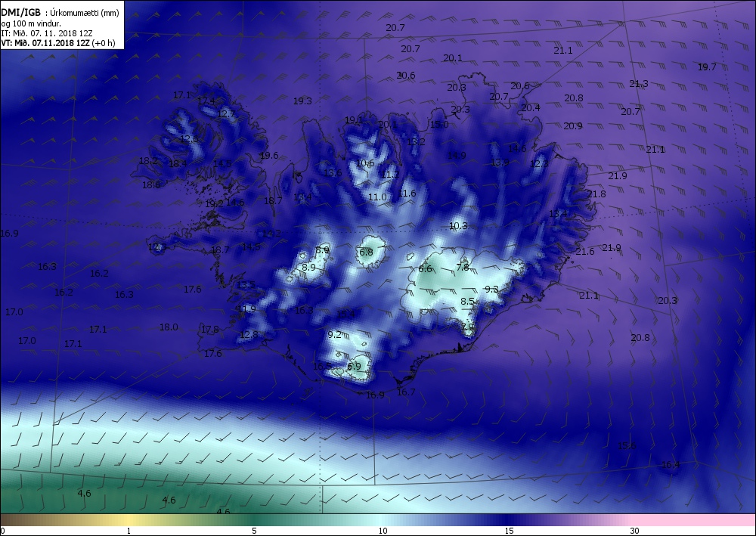Click the 19.2 value on the map
Image resolution: width=756 pixels, height=536 pixels.
[x=214, y=204]
